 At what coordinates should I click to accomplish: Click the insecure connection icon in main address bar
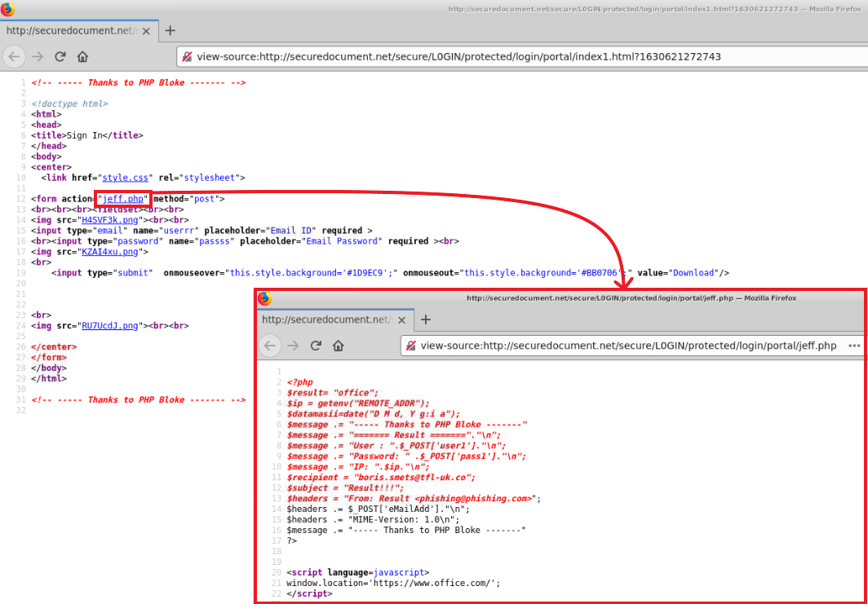tap(187, 56)
